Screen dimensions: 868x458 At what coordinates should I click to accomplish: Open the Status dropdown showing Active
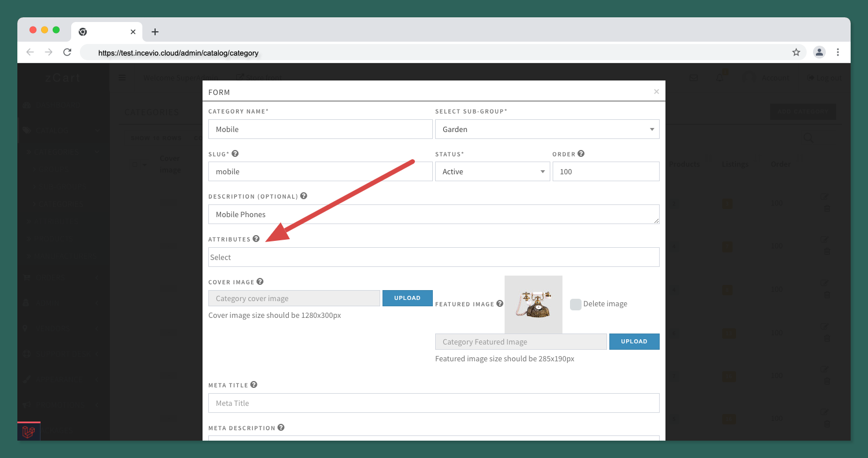click(x=492, y=171)
